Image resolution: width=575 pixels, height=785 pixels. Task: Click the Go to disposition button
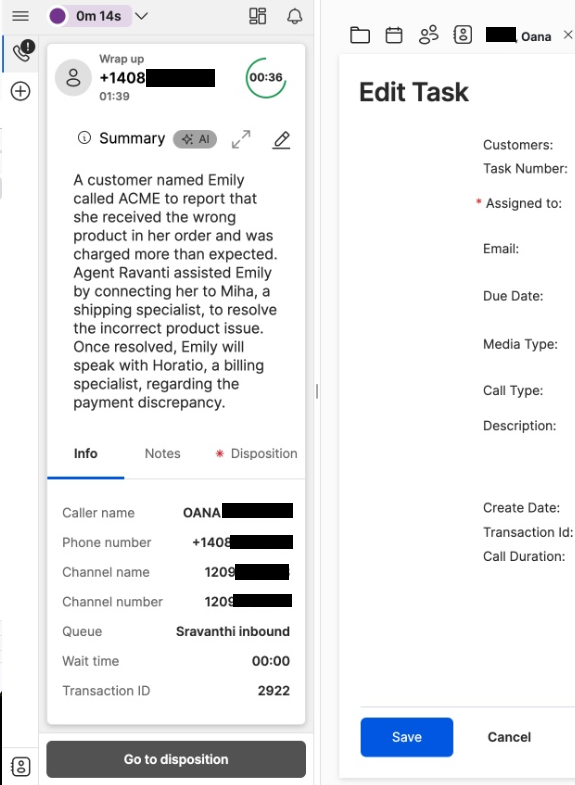pyautogui.click(x=176, y=759)
